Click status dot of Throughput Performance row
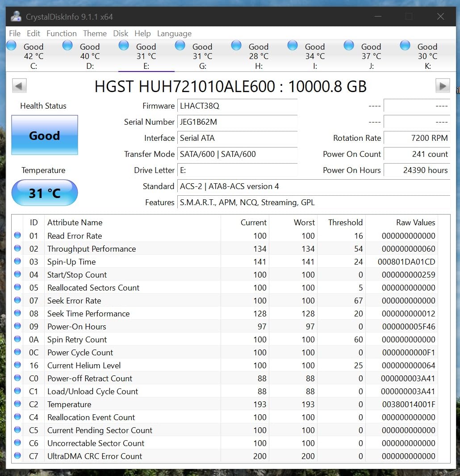Screen dimensions: 460x476 [x=17, y=249]
